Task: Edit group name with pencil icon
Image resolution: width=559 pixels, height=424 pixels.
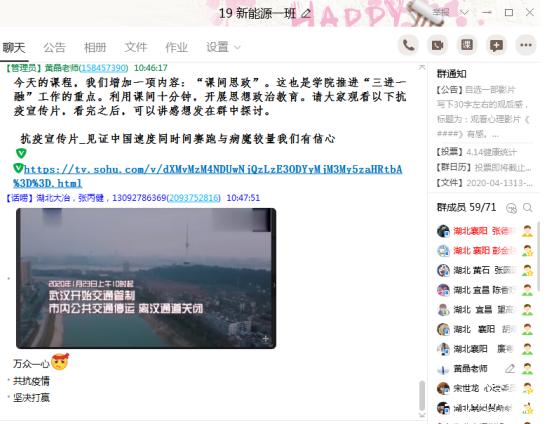Action: 306,14
